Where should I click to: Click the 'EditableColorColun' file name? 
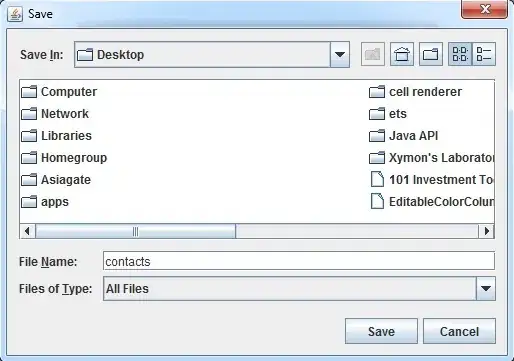coord(441,202)
